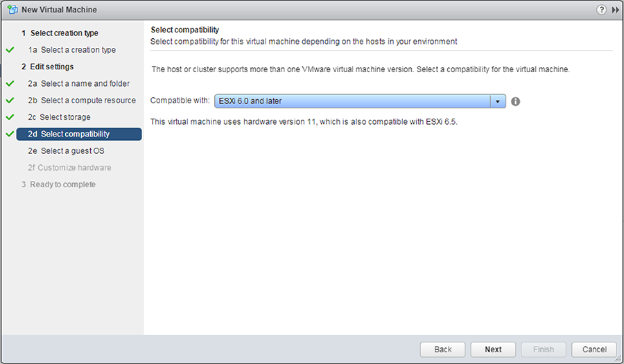Image resolution: width=624 pixels, height=364 pixels.
Task: Click the help question mark icon
Action: click(601, 10)
